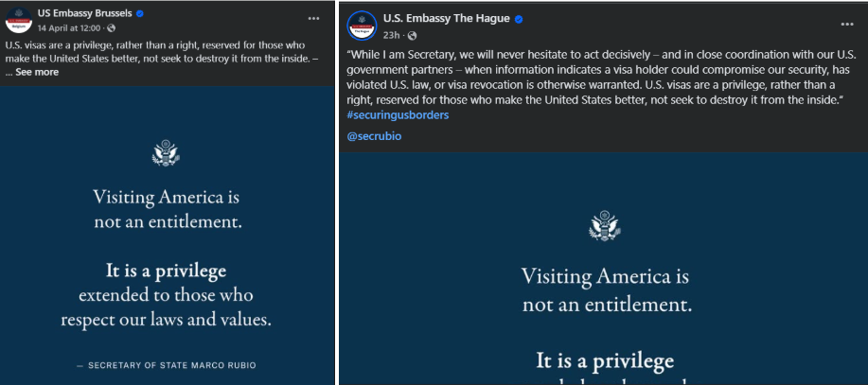Open US Embassy Brussels profile picture
Screen dimensions: 868x385
(x=19, y=20)
